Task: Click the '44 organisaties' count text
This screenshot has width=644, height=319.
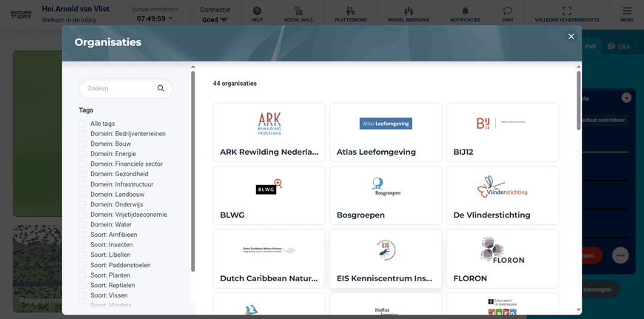Action: pyautogui.click(x=235, y=84)
